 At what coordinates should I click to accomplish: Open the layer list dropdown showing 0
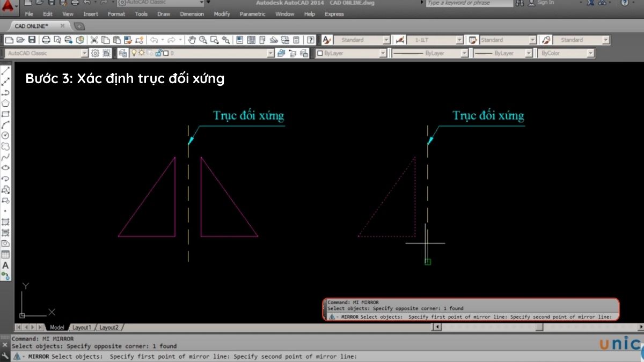tap(271, 53)
